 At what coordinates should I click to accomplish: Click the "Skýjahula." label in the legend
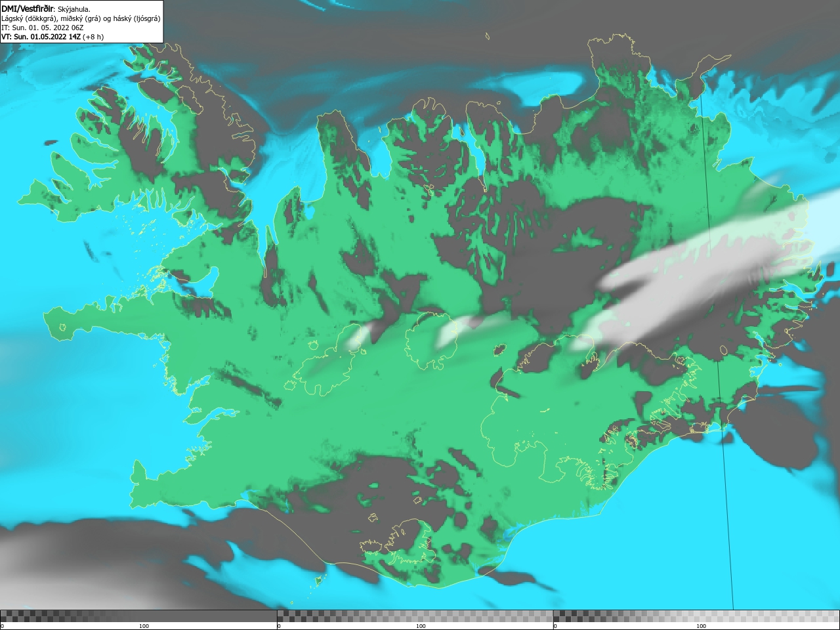pos(74,9)
